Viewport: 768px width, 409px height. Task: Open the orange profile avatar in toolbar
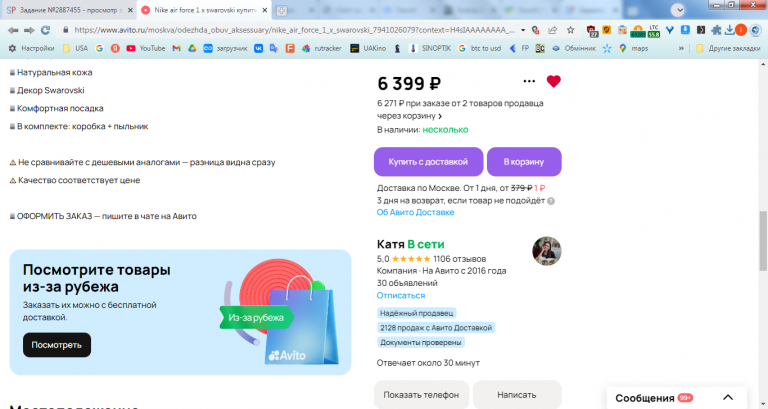741,30
